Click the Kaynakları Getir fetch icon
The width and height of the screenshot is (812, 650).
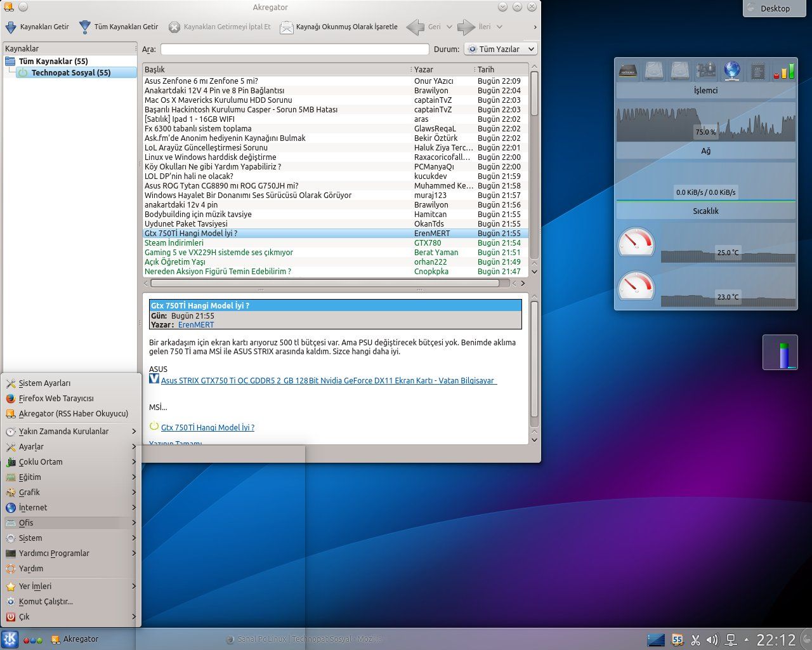coord(11,27)
